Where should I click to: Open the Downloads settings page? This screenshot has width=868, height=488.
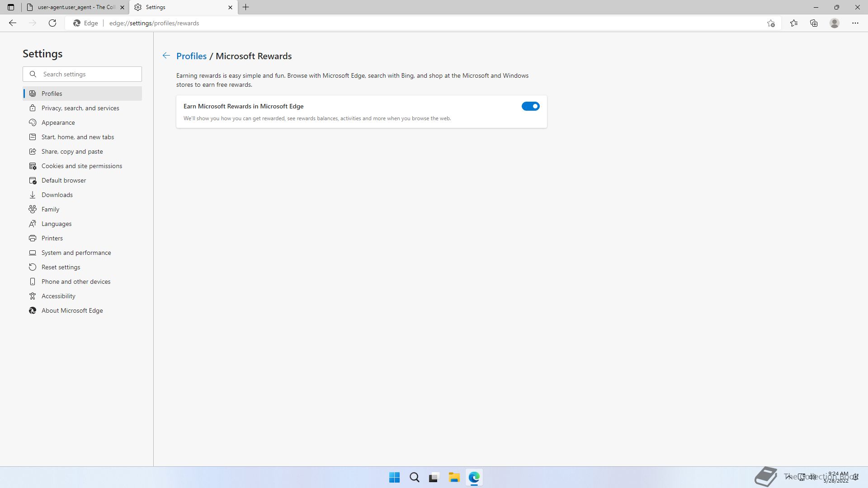pyautogui.click(x=57, y=195)
